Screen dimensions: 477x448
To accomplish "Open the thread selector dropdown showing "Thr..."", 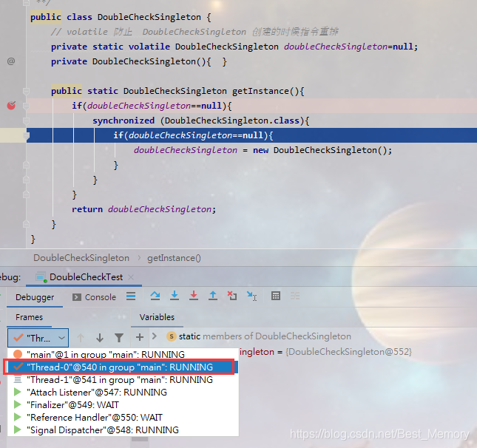I will coord(38,338).
